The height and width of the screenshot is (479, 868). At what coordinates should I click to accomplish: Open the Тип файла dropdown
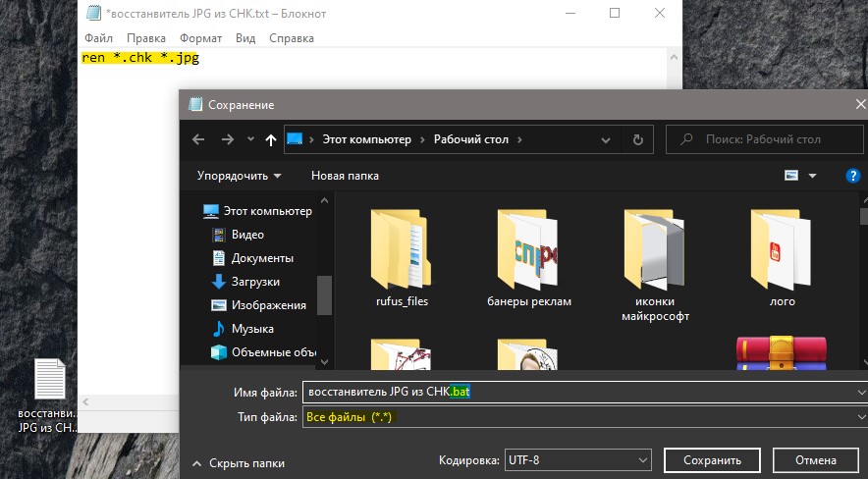(585, 417)
